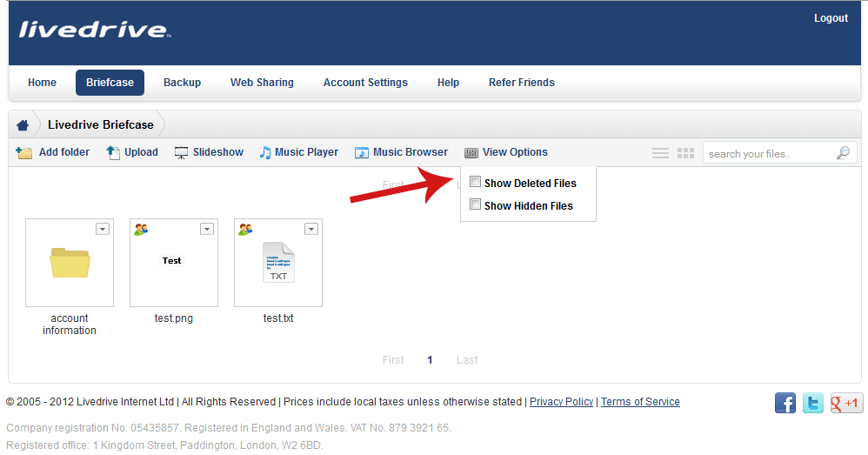
Task: Open the Privacy Policy link
Action: click(x=561, y=402)
